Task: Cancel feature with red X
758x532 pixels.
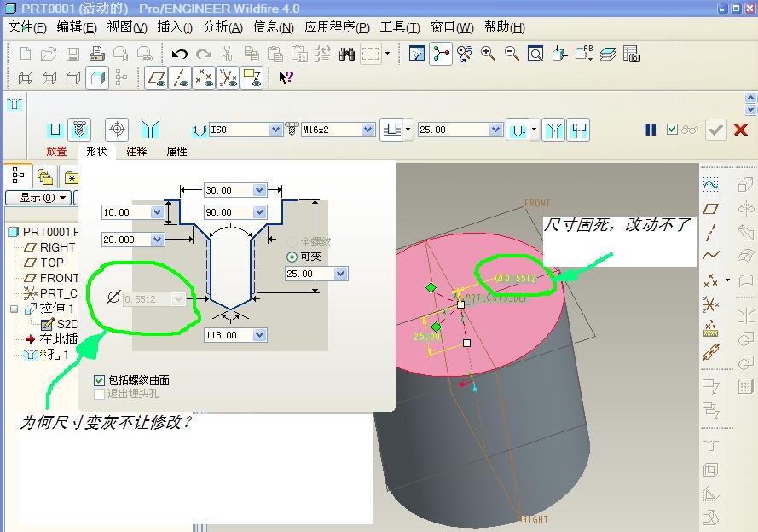Action: [x=741, y=130]
